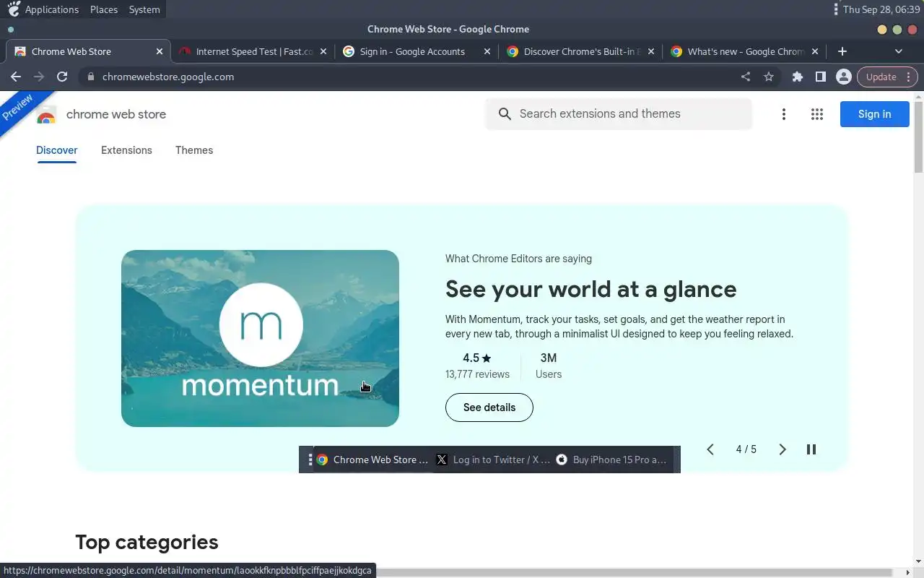Reload the current page
The height and width of the screenshot is (578, 924).
(x=62, y=77)
